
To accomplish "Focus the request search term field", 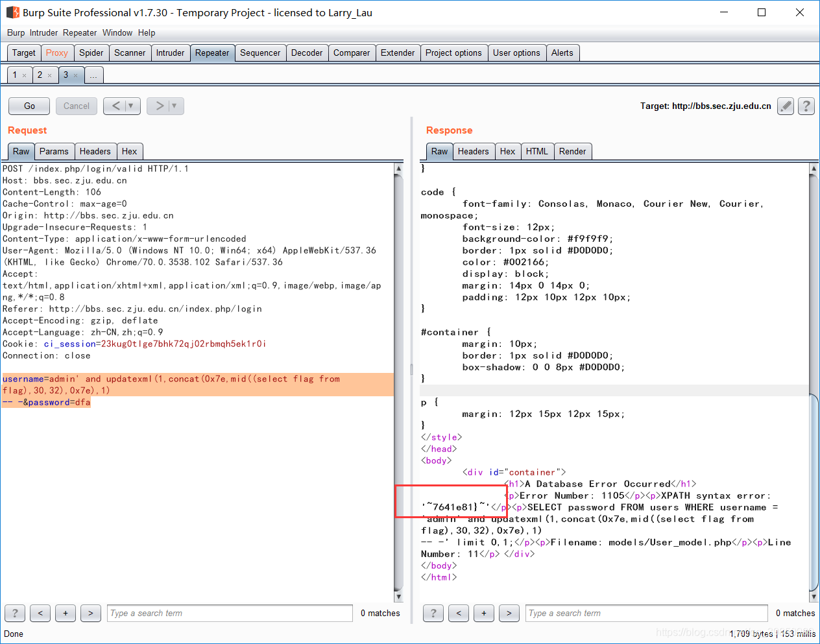I will (x=230, y=613).
